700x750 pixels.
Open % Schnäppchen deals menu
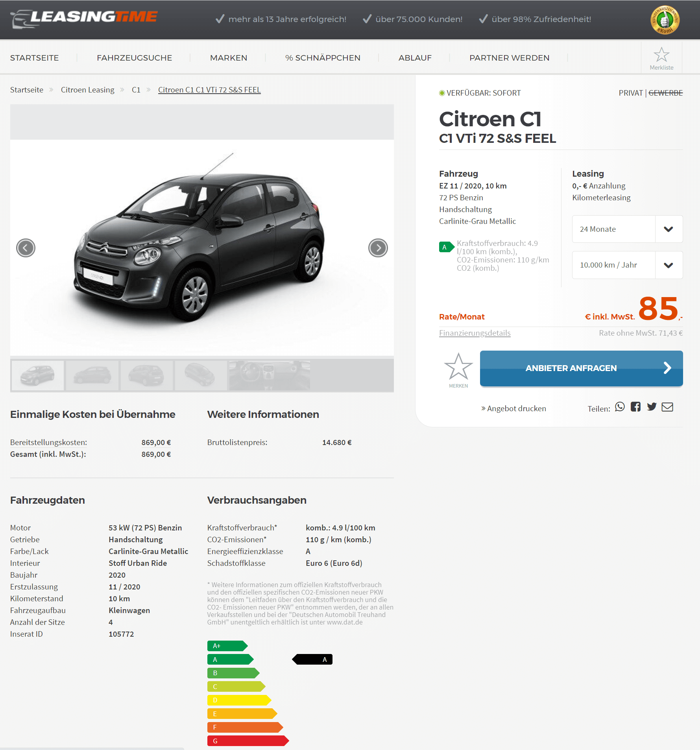click(323, 58)
